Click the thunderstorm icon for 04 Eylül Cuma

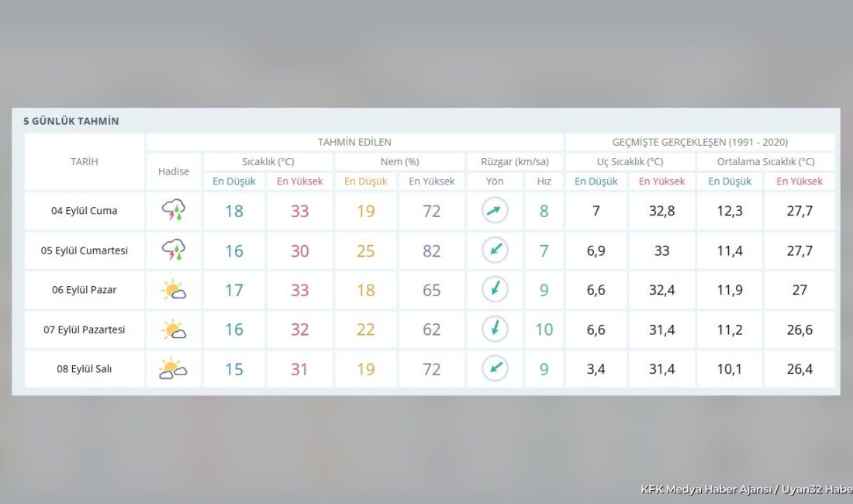coord(174,210)
